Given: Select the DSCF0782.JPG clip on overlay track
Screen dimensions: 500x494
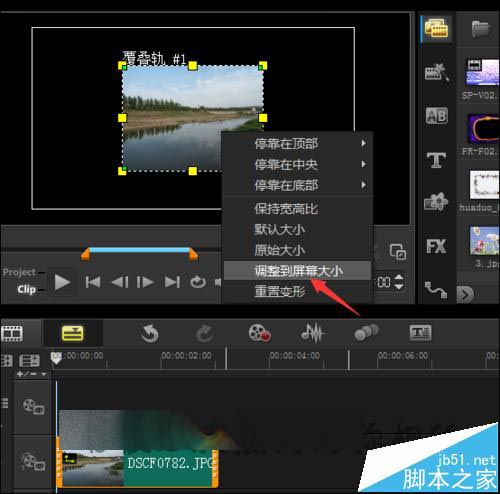Looking at the screenshot, I should (x=138, y=468).
